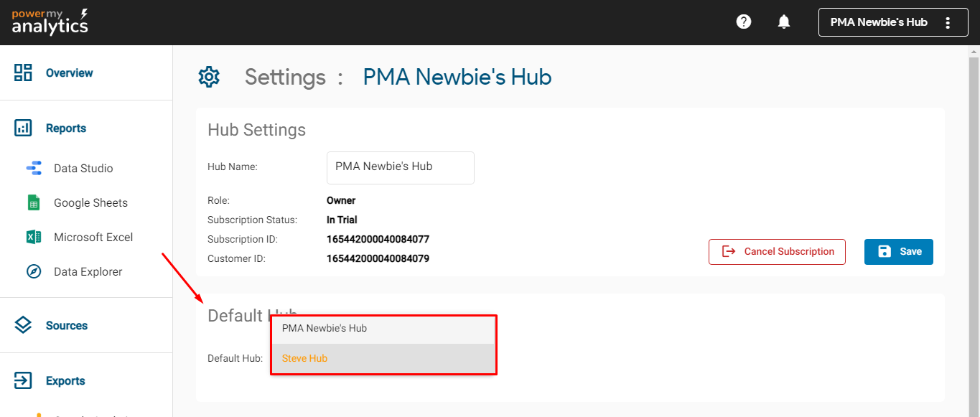Click the Reports chart icon

coord(23,128)
